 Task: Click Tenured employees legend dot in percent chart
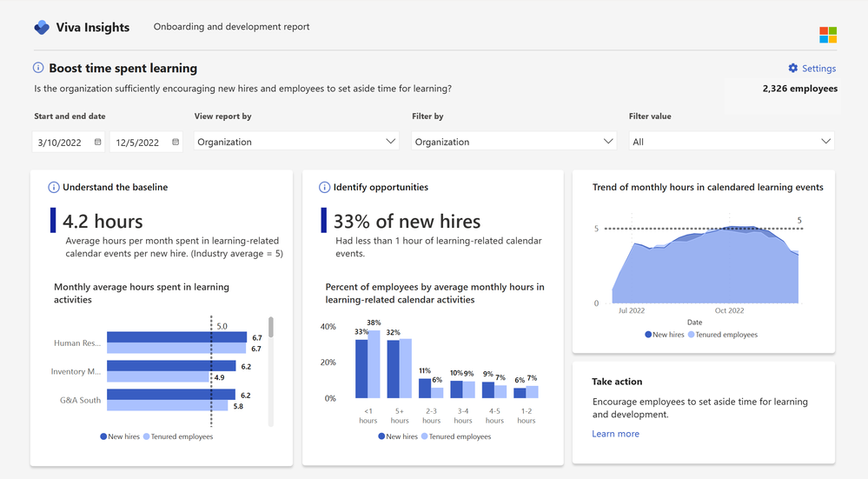(x=425, y=436)
